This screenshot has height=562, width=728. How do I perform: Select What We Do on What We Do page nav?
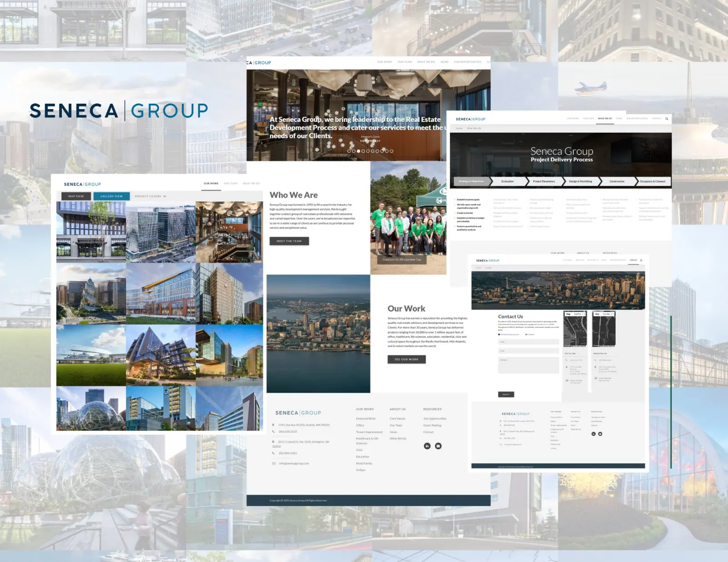(605, 119)
